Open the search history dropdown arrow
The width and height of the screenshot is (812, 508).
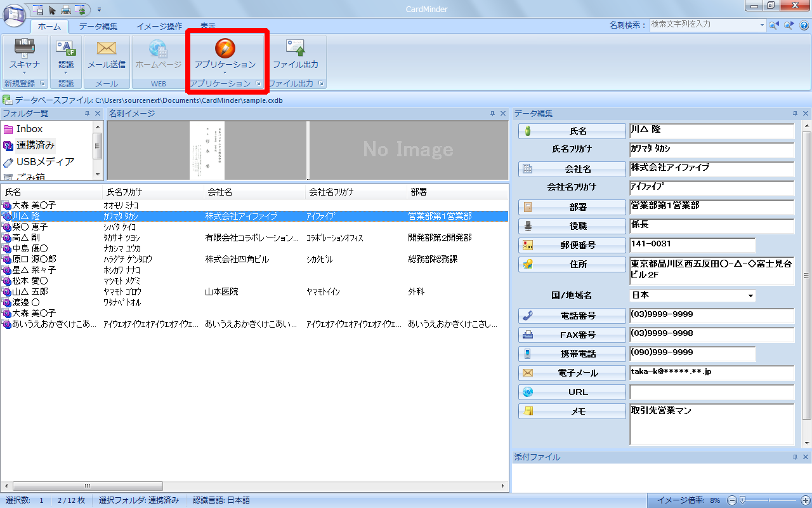click(x=763, y=25)
